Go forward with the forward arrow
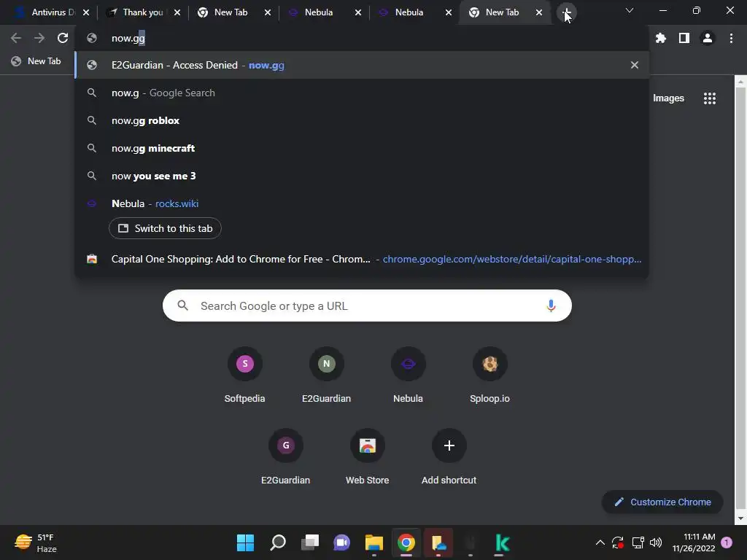 (39, 38)
